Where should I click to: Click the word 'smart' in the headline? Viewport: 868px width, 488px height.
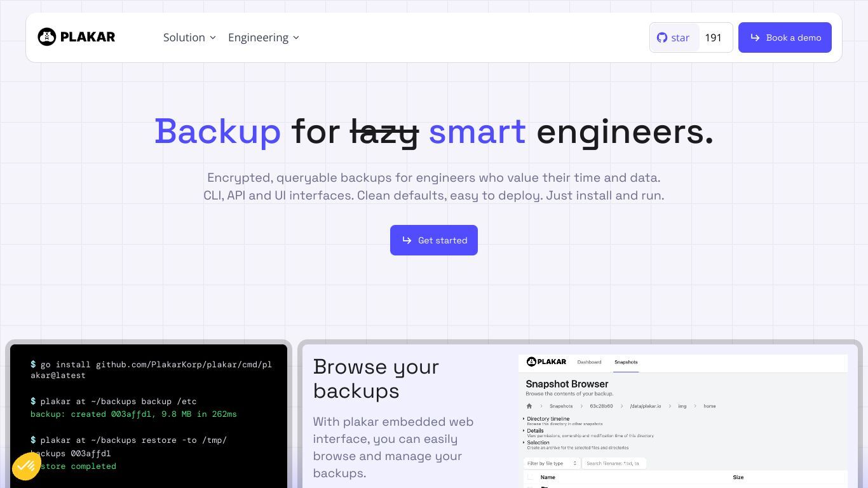point(477,132)
